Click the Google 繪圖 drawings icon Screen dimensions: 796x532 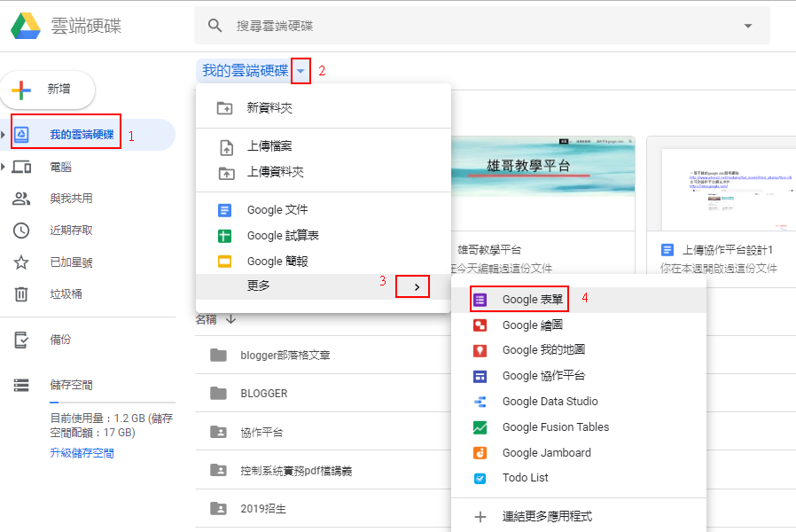coord(480,325)
